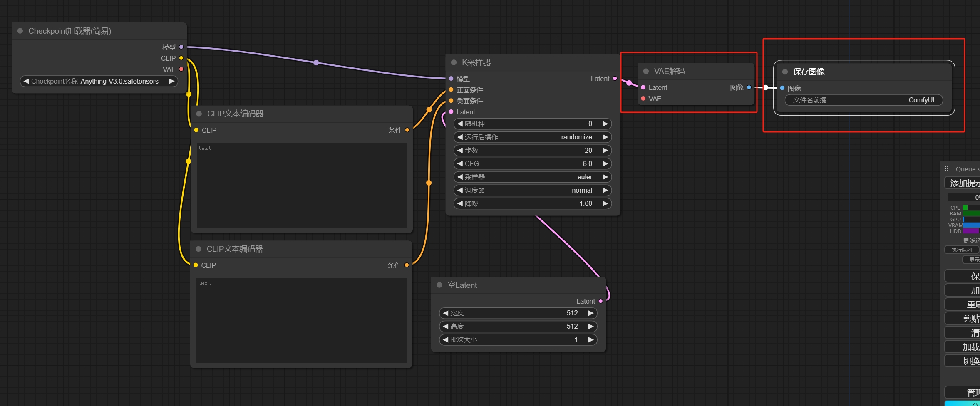
Task: Collapse the VAE解码 node using its title dot
Action: pyautogui.click(x=646, y=71)
